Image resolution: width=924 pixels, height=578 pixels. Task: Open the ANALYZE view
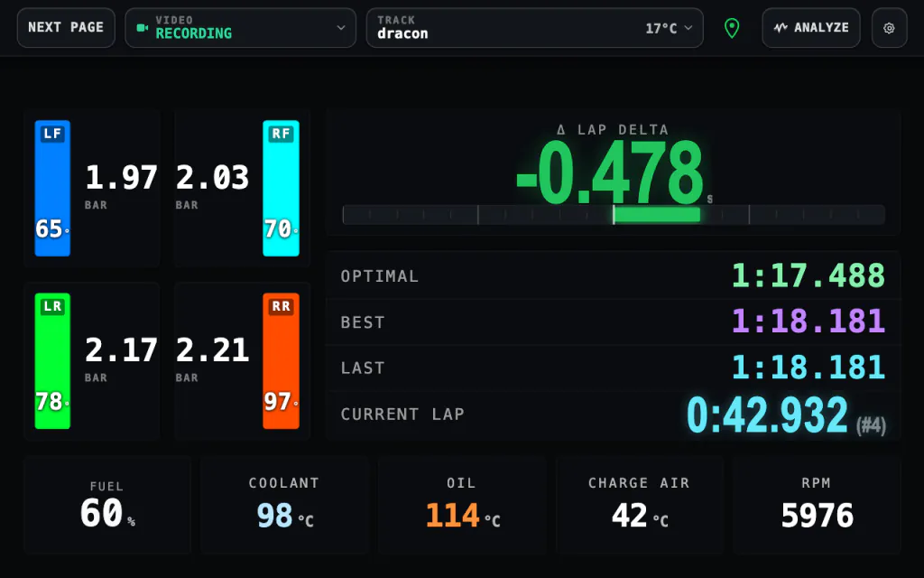click(x=811, y=28)
